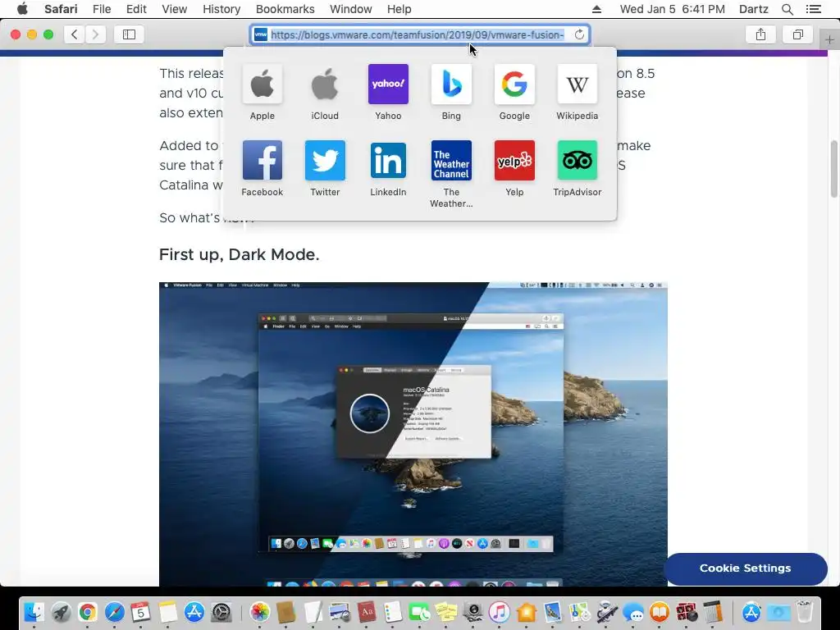Open Messages from the Dock
The width and height of the screenshot is (840, 630).
pos(633,612)
